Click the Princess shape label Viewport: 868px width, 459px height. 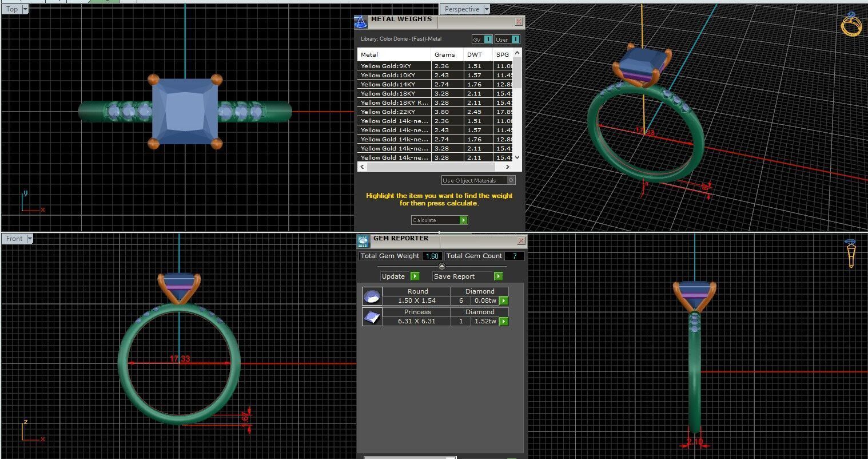[417, 312]
